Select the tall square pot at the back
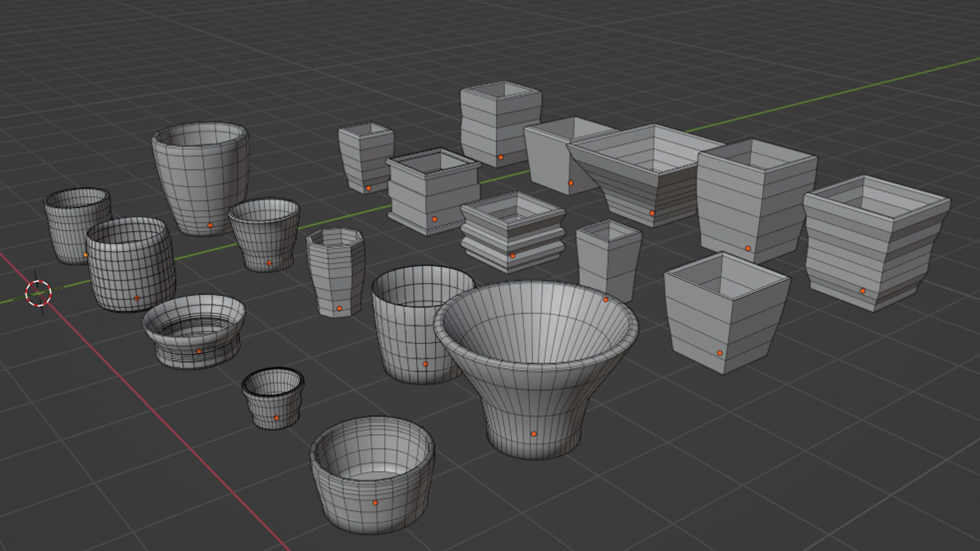The image size is (980, 551). (500, 124)
